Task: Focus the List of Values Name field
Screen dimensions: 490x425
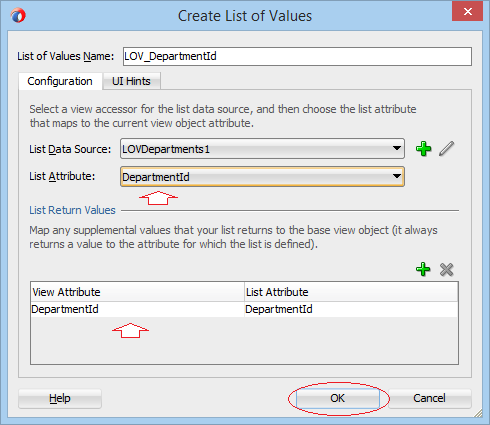Action: [297, 56]
